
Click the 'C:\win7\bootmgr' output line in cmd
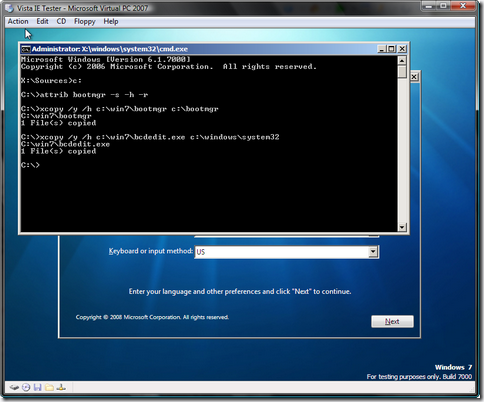pyautogui.click(x=56, y=116)
